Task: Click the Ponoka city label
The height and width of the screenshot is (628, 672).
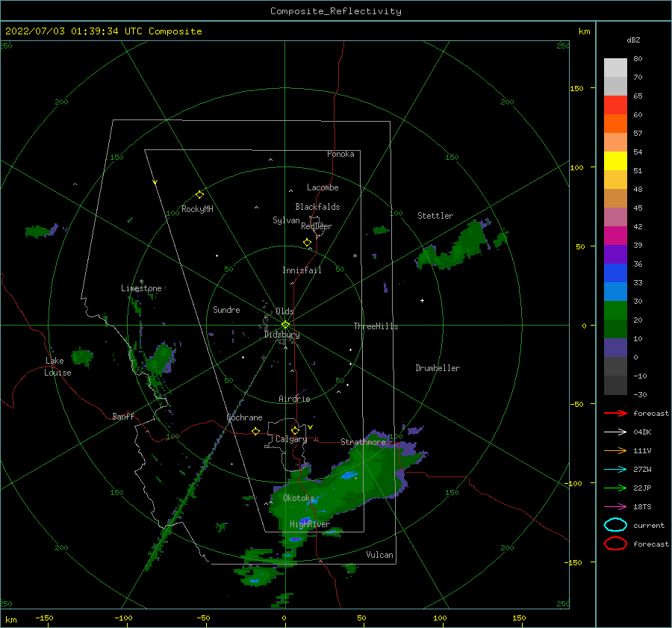Action: pos(340,154)
